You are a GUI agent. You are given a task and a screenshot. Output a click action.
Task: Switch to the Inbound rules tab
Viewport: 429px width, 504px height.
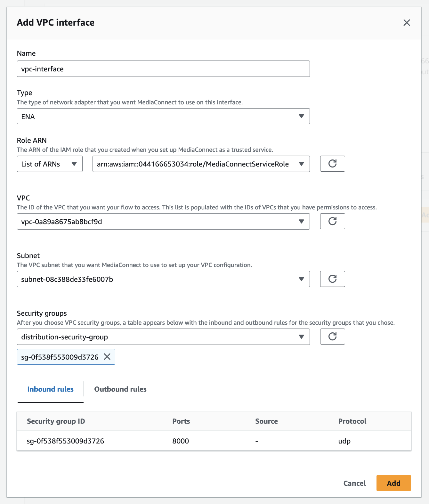point(50,389)
